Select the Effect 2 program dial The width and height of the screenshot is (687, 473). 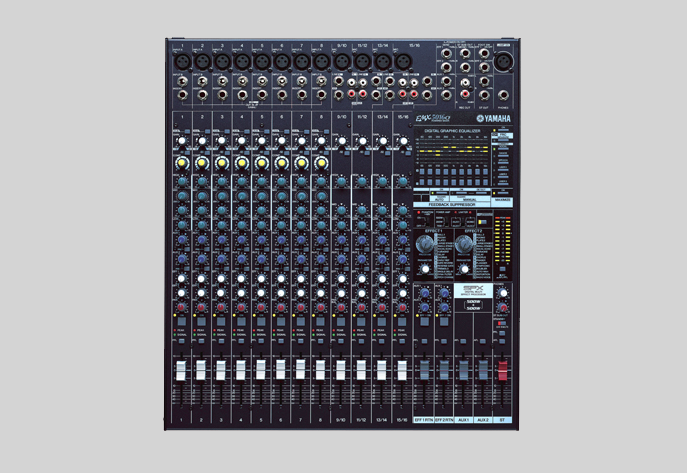click(464, 242)
